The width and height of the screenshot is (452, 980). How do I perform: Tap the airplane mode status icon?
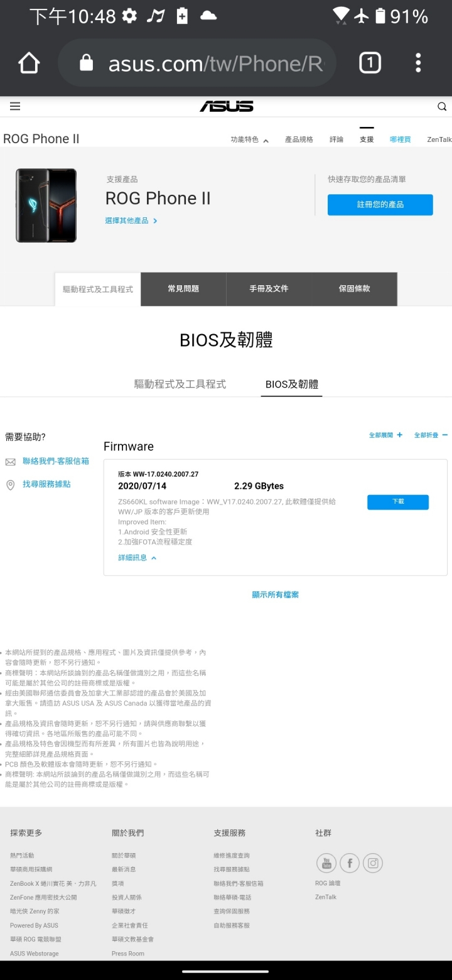360,16
